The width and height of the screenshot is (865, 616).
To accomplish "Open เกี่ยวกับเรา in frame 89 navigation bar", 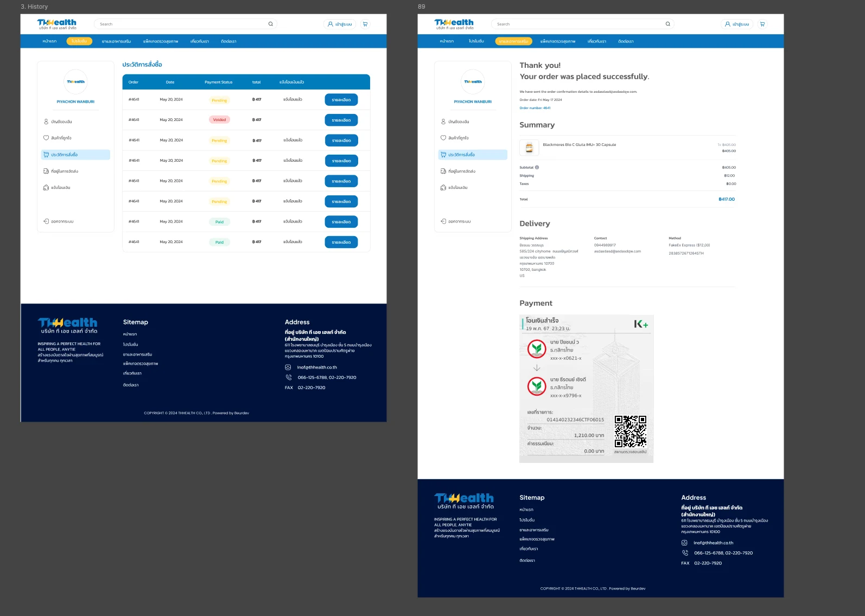I will click(x=596, y=41).
